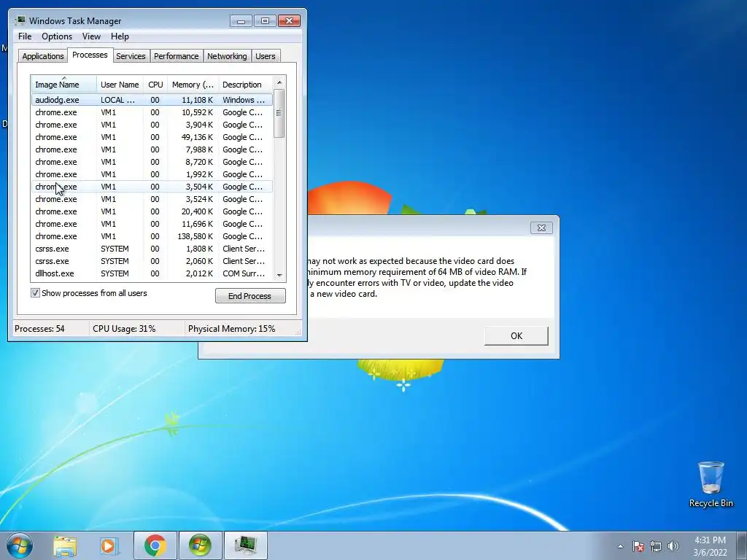Click the process list scroll down arrow
Viewport: 747px width, 560px height.
(x=279, y=275)
